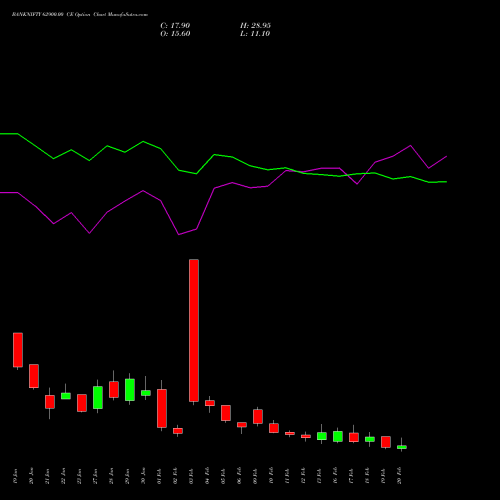Select the low value L: 11.10

255,34
